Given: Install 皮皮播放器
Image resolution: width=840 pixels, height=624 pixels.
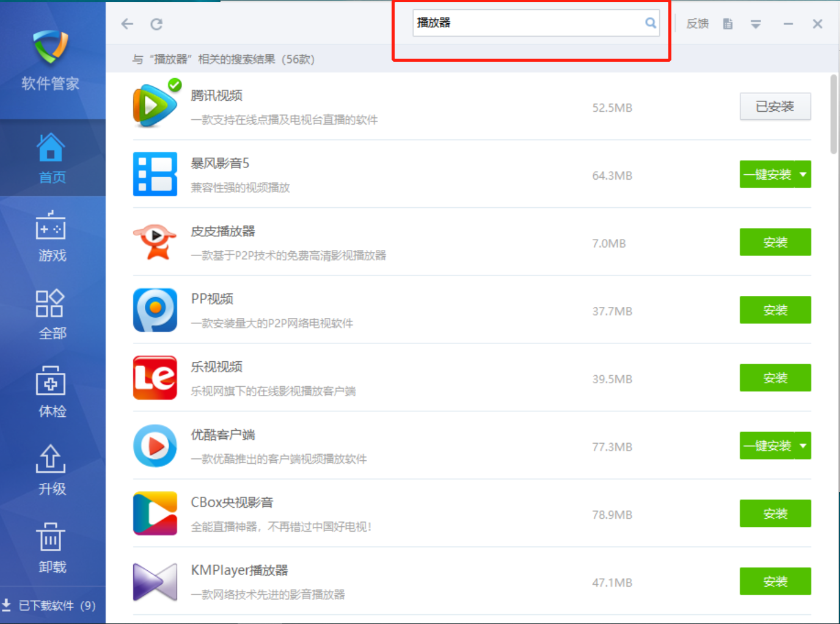Looking at the screenshot, I should point(775,242).
